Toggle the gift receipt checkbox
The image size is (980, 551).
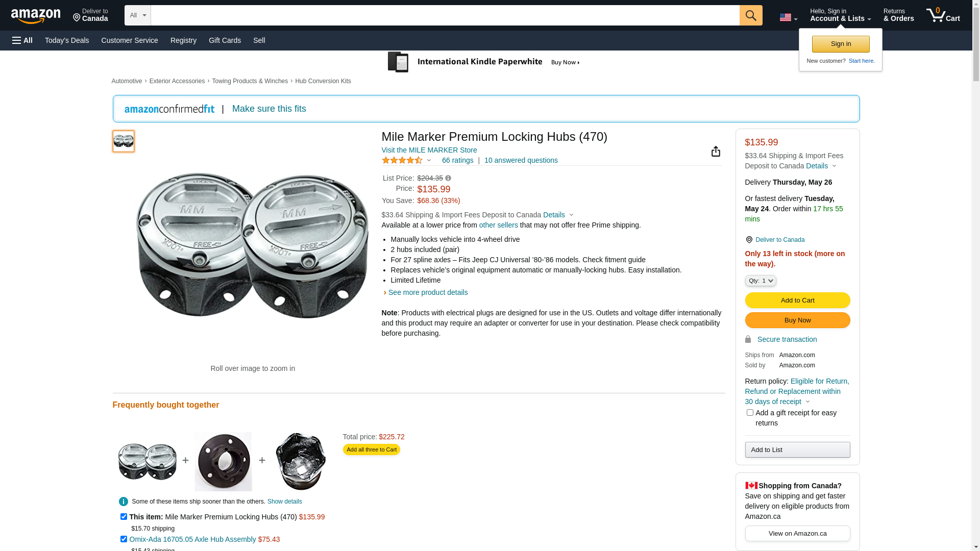(x=750, y=413)
